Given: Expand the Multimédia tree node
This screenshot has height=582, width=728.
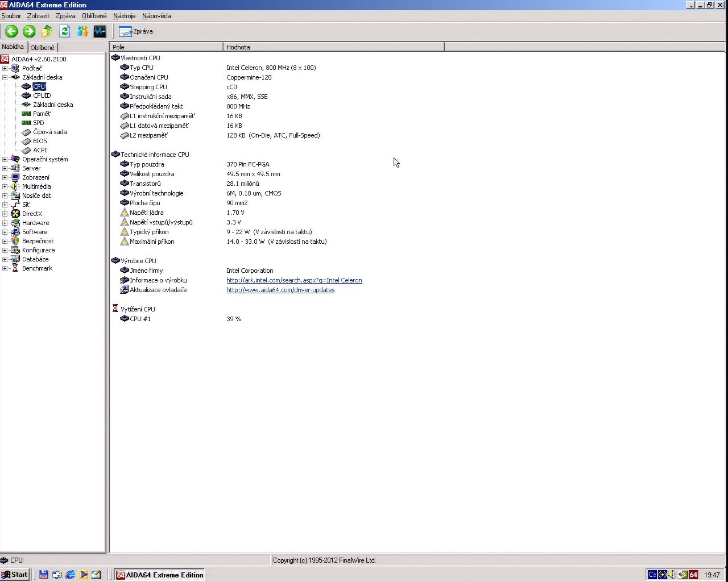Looking at the screenshot, I should coord(5,186).
